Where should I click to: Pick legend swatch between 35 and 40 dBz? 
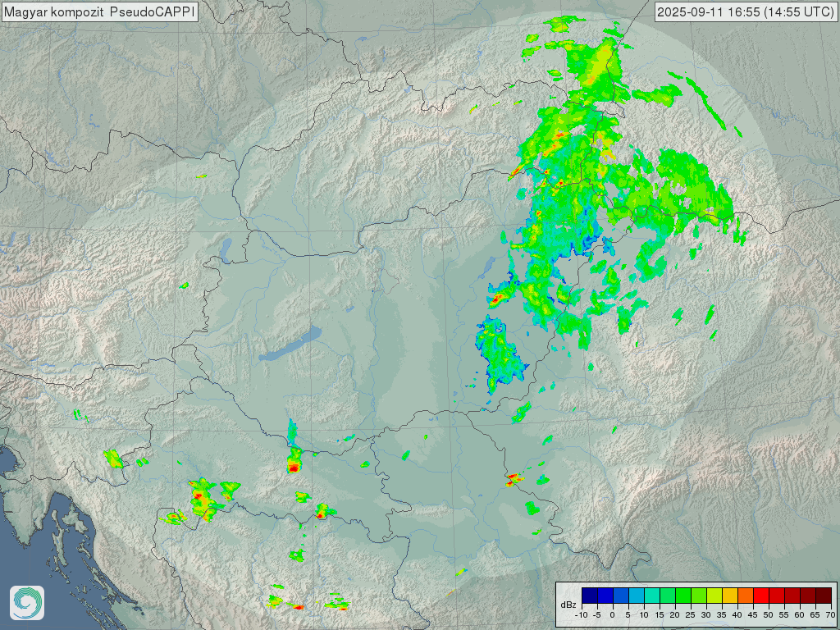tap(729, 596)
